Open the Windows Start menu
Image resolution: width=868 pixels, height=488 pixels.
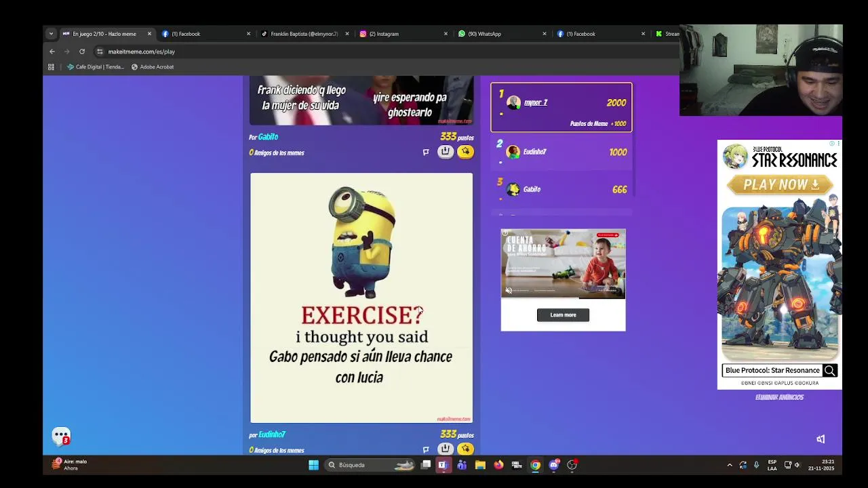(x=313, y=465)
